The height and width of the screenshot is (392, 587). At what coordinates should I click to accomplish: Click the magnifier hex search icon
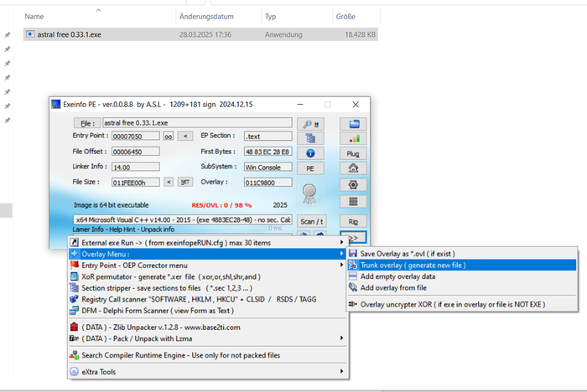(311, 123)
